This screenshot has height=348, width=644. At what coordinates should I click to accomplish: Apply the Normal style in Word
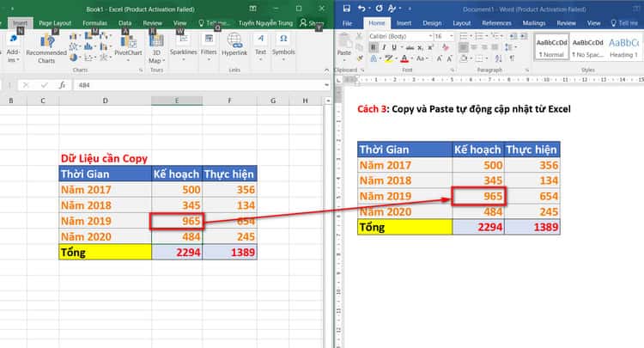point(551,47)
